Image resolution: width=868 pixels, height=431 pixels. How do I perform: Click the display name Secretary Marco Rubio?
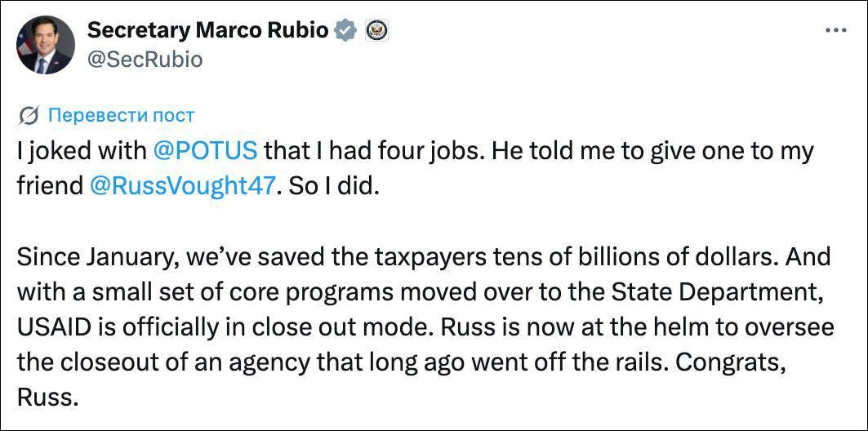[207, 31]
